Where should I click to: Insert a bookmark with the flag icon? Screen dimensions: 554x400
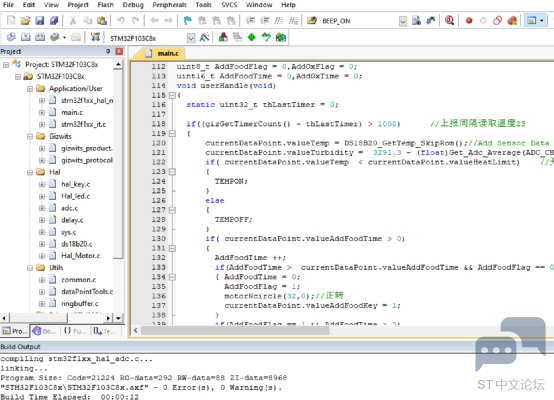click(188, 20)
